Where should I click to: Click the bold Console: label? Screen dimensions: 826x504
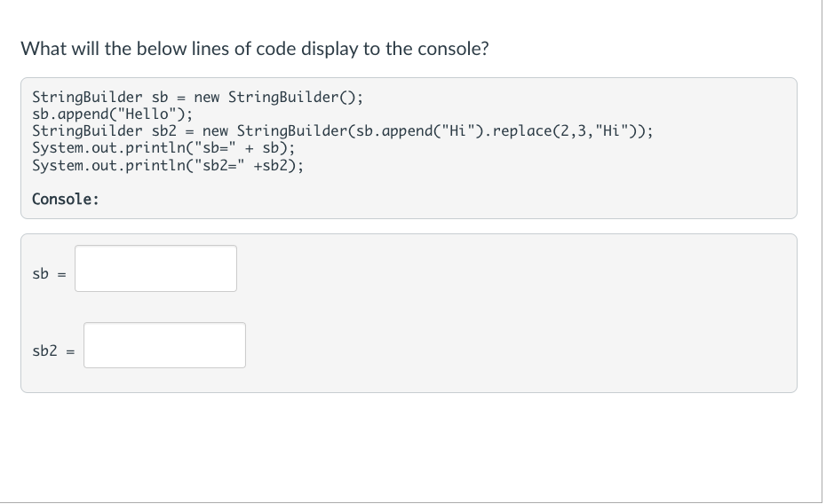66,199
